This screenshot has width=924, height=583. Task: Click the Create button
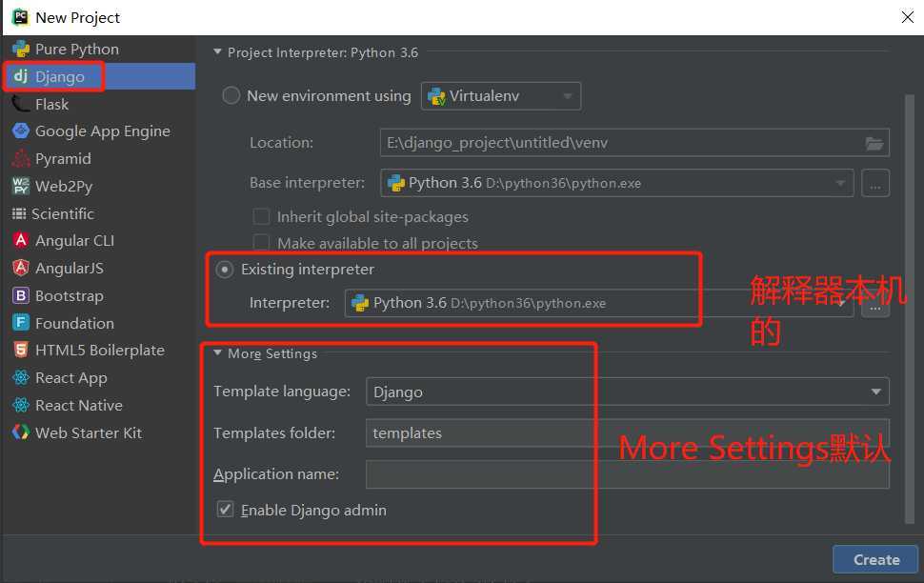[875, 559]
